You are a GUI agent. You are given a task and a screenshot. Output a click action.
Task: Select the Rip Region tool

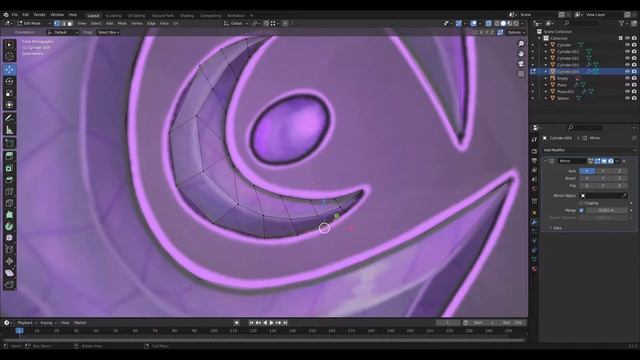coord(9,284)
